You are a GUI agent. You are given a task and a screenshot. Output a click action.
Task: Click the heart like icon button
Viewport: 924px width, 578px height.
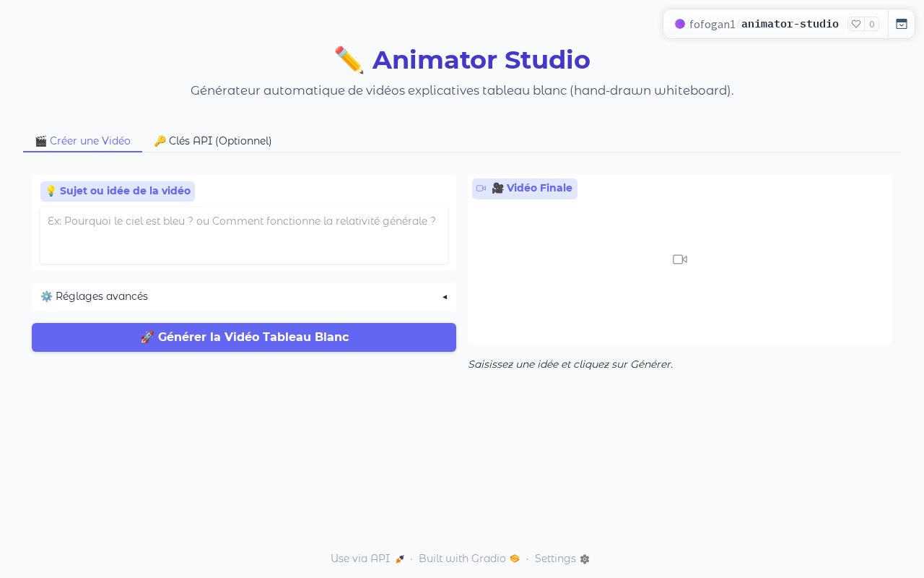[856, 24]
